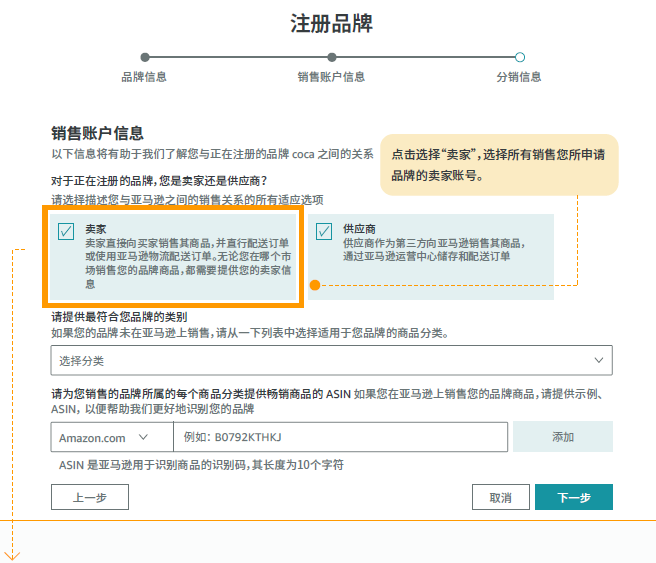Select the 销售账户信息 step label
Image resolution: width=656 pixels, height=563 pixels.
point(331,77)
